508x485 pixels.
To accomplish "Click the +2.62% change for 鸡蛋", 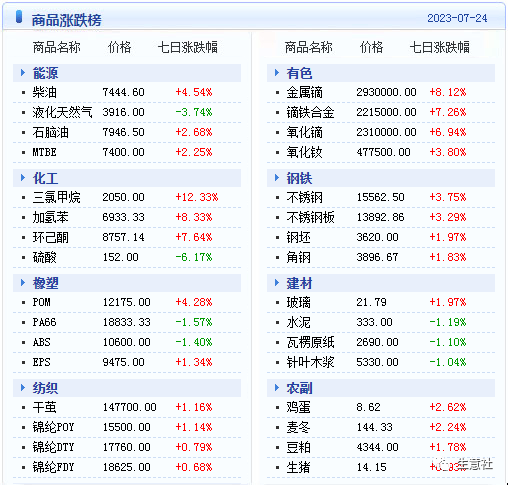I will click(x=448, y=407).
